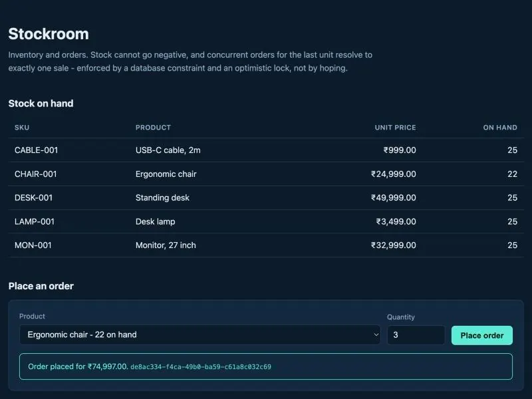Click the 'Monitor, 27 inch' product name
The height and width of the screenshot is (399, 532).
(x=166, y=245)
